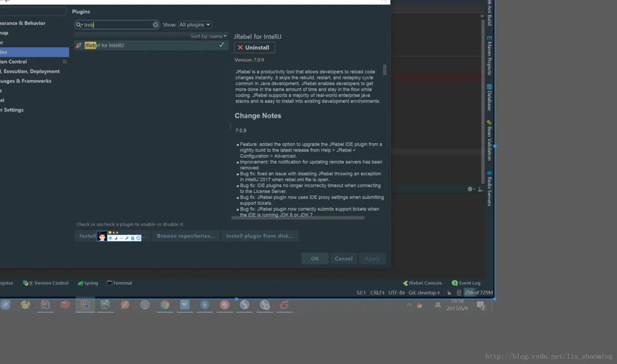Open the Spring tool window
Image resolution: width=617 pixels, height=364 pixels.
(88, 283)
